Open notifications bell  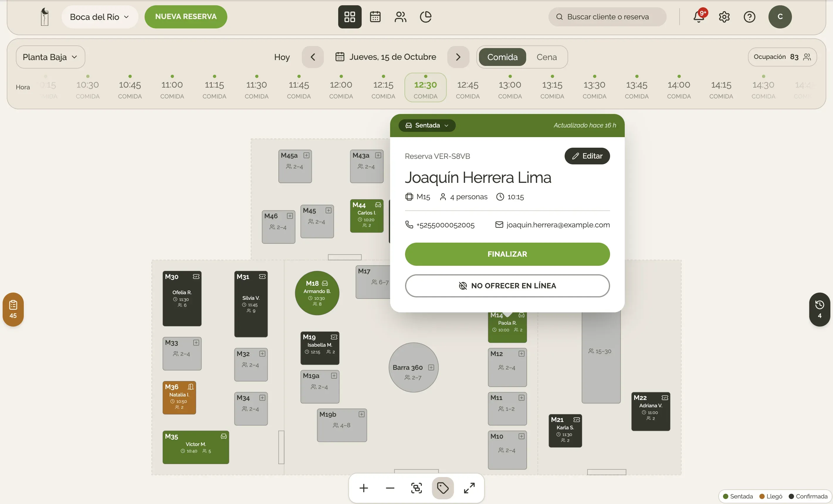699,16
